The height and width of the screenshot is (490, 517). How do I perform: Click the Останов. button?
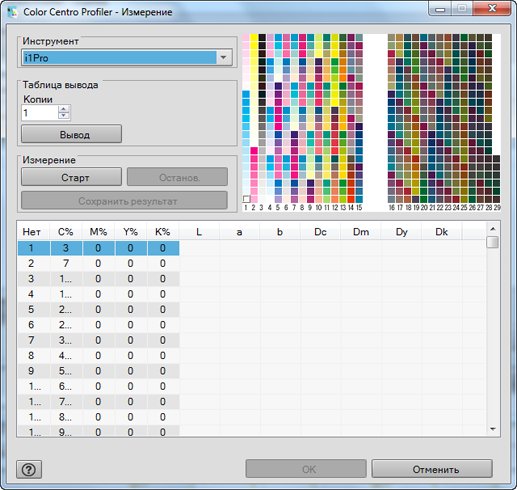coord(177,177)
